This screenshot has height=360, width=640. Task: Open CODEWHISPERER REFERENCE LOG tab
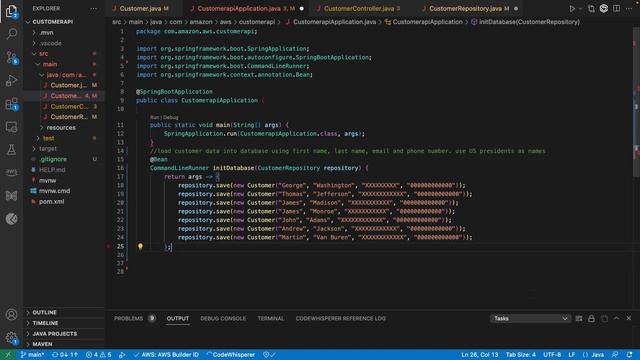(340, 318)
